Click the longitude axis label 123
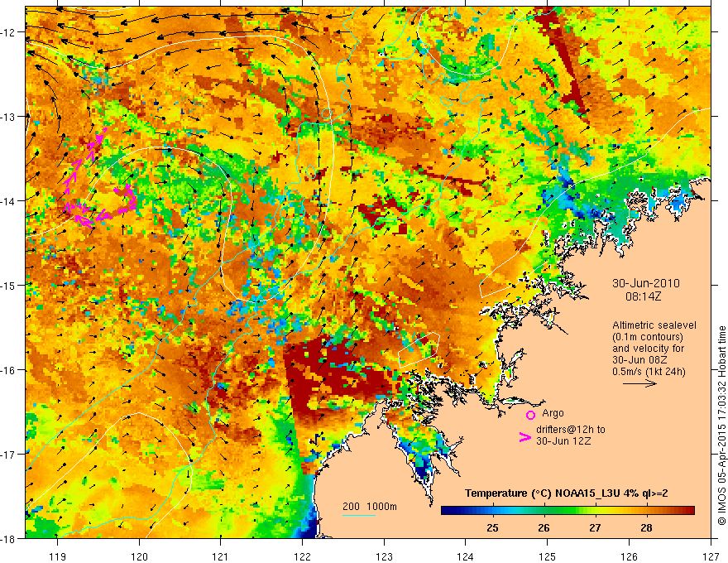728x563 pixels. (384, 556)
